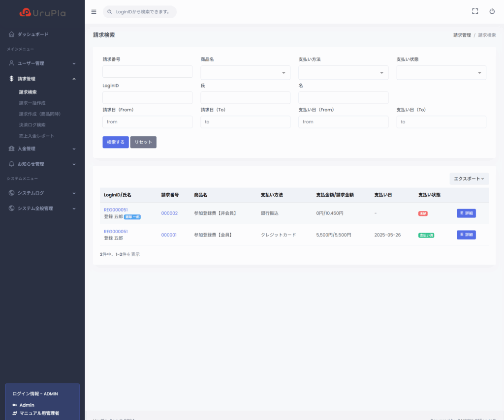Click the 請求番号 input field
The height and width of the screenshot is (420, 504).
click(147, 72)
